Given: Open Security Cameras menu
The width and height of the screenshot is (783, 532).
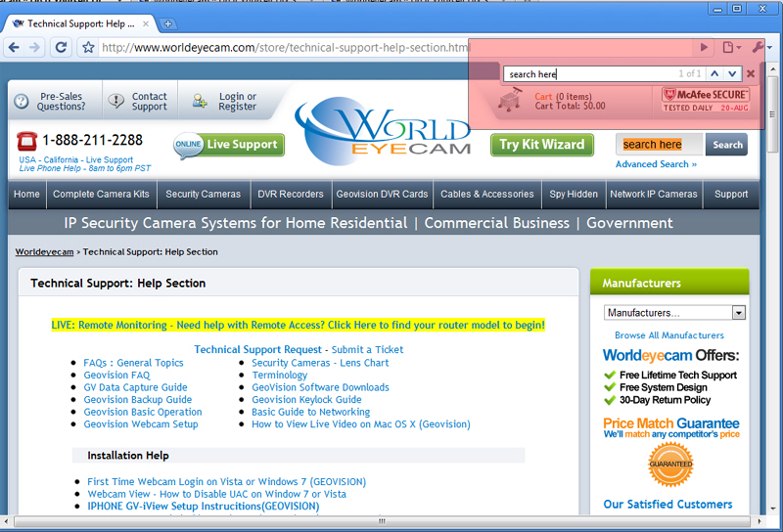Looking at the screenshot, I should [x=204, y=195].
